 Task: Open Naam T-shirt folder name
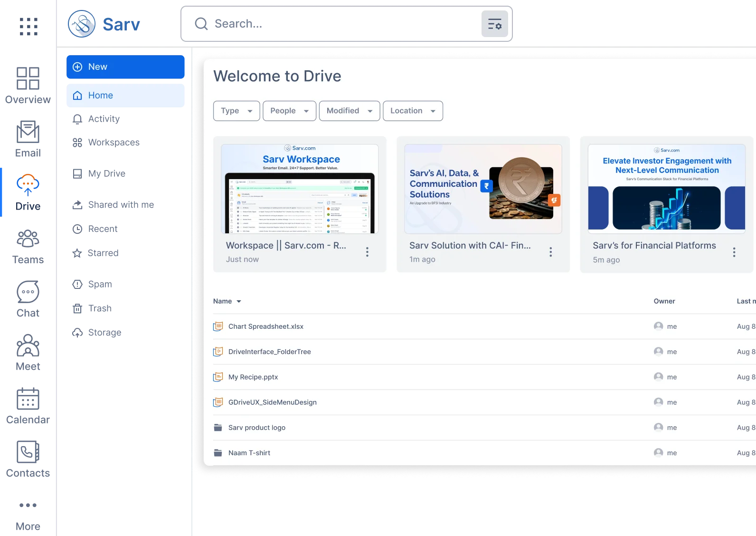[x=249, y=453]
